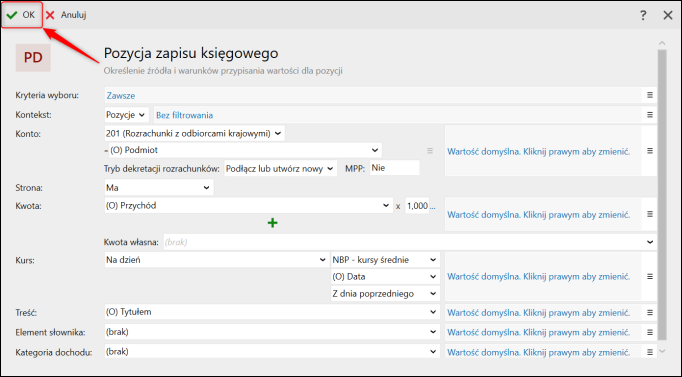Click the Bez filtrowania link
This screenshot has width=682, height=377.
[184, 115]
